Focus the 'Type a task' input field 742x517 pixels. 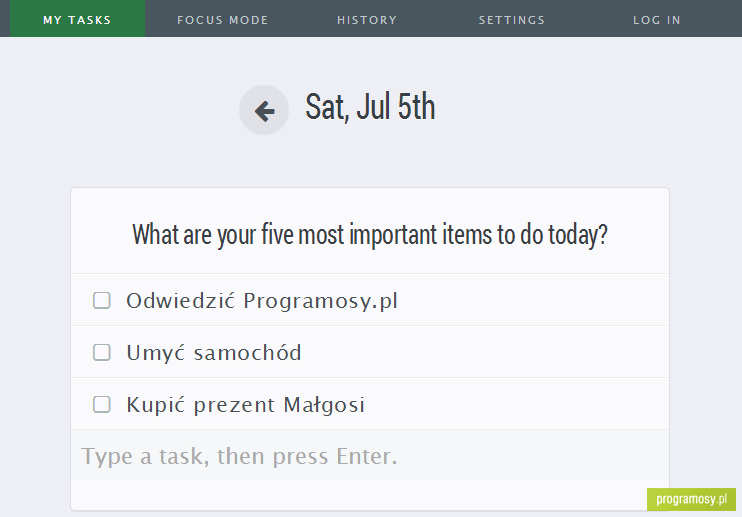click(x=370, y=456)
